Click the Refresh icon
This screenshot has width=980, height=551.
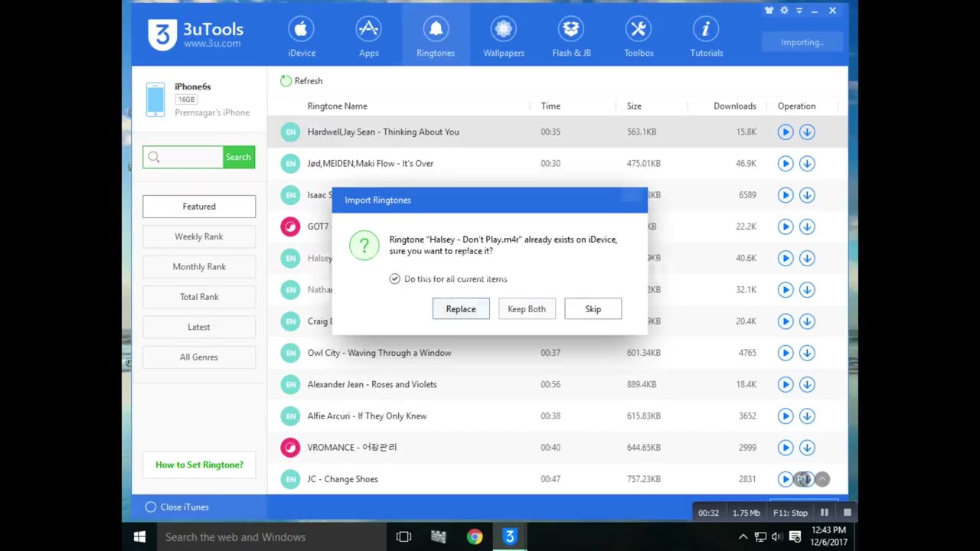[286, 80]
